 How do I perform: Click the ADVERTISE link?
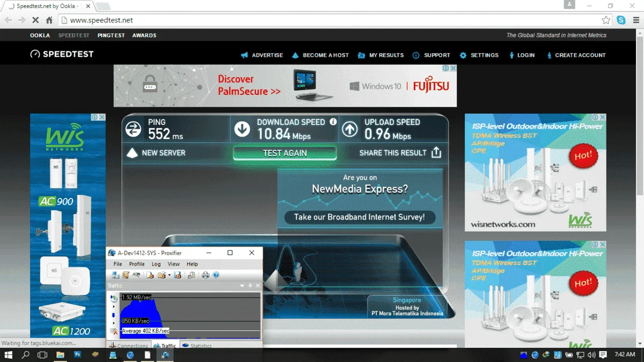pos(262,55)
